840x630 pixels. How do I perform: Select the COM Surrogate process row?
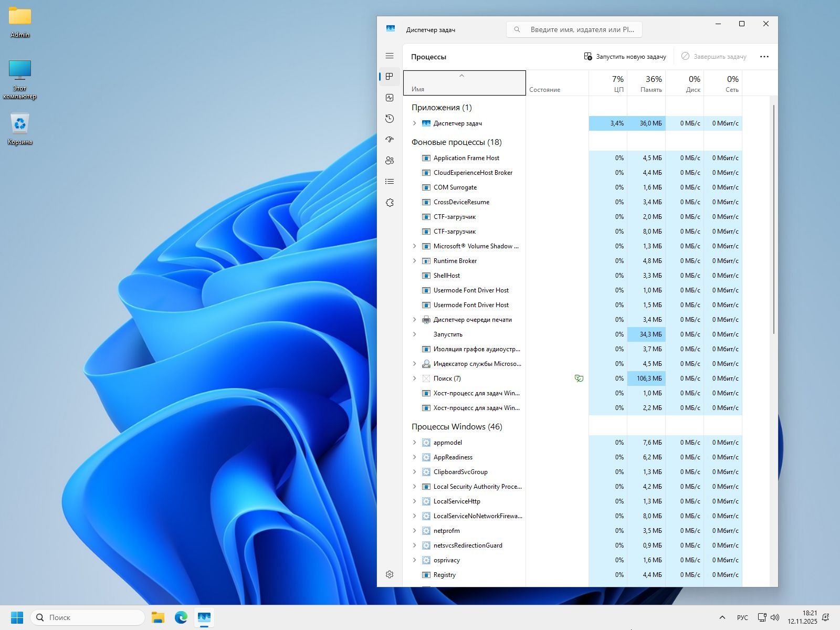tap(455, 187)
